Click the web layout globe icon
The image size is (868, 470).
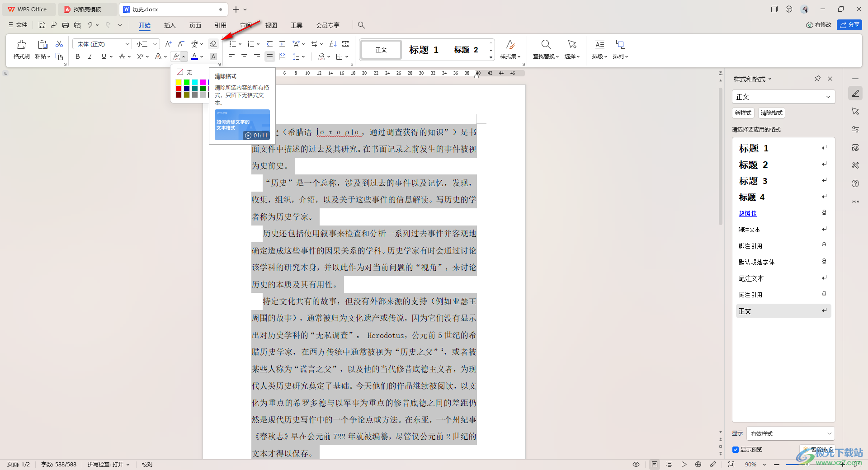click(x=698, y=464)
